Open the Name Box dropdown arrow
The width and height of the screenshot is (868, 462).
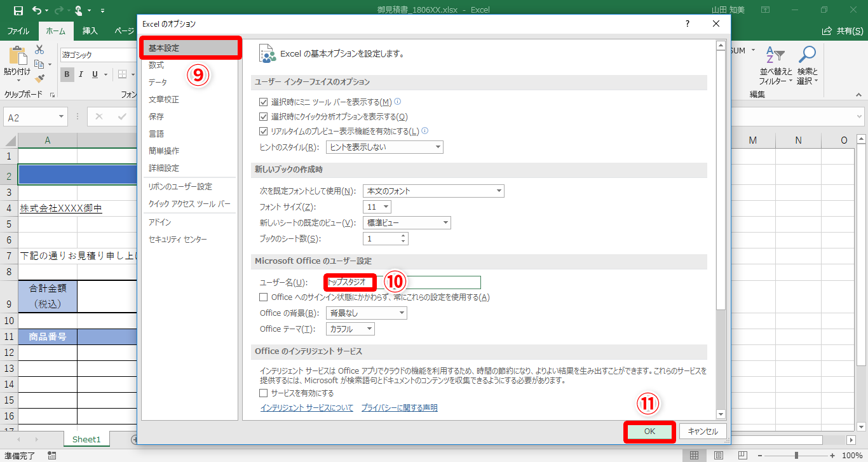(62, 118)
